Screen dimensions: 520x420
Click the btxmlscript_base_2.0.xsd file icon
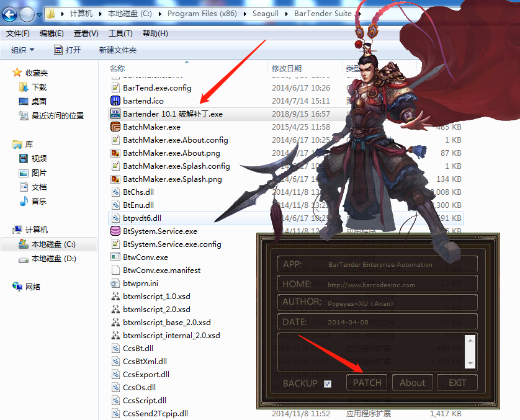115,322
